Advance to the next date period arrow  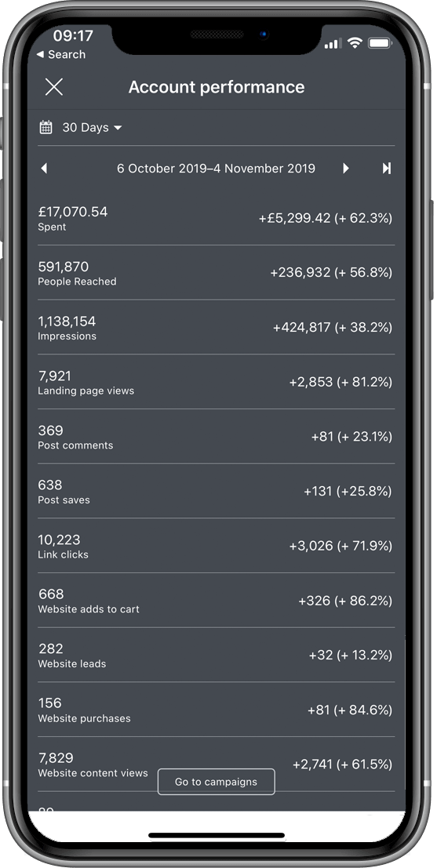point(346,169)
